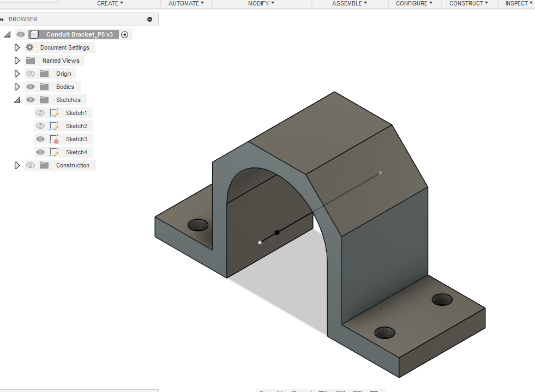Collapse the Browser panel with its button
Screen dimensions: 535x392
(149, 19)
